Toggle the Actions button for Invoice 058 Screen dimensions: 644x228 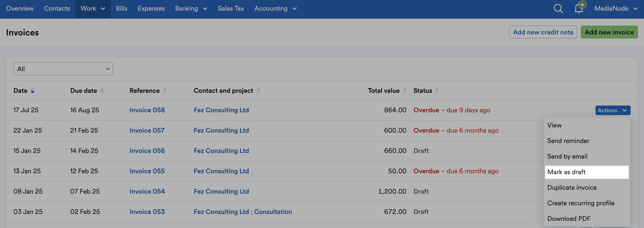point(613,110)
